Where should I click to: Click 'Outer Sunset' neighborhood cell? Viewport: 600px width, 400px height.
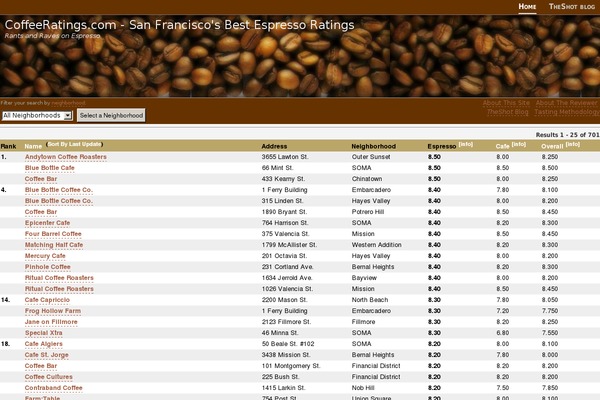(371, 157)
